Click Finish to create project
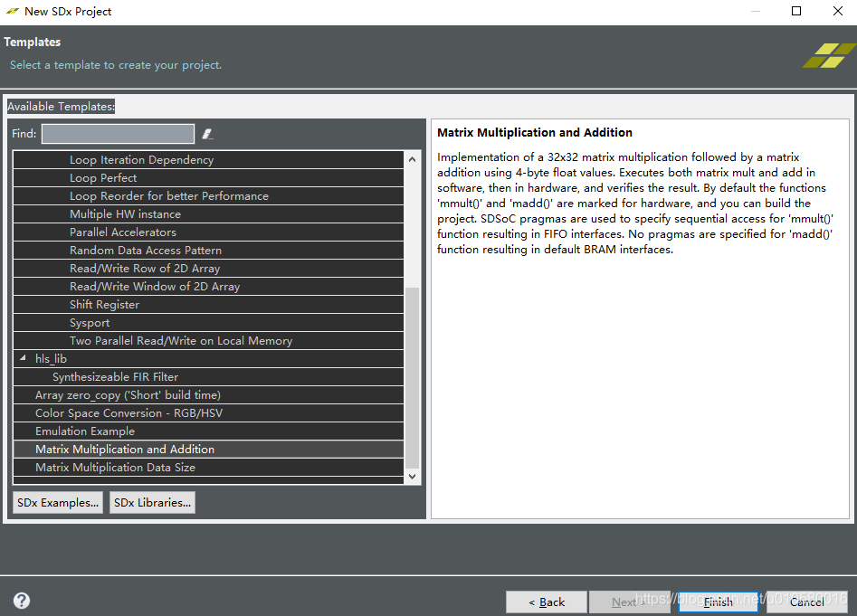The height and width of the screenshot is (616, 857). pyautogui.click(x=719, y=602)
